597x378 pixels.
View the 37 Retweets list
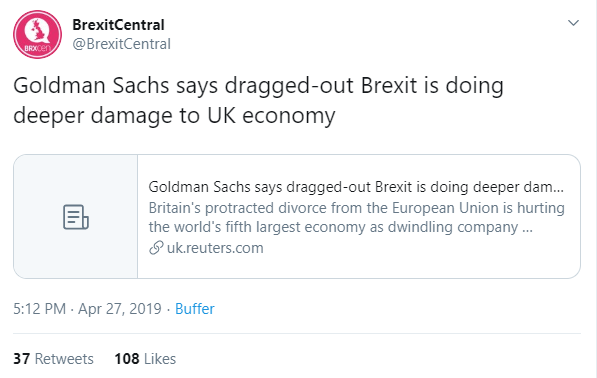(x=53, y=359)
